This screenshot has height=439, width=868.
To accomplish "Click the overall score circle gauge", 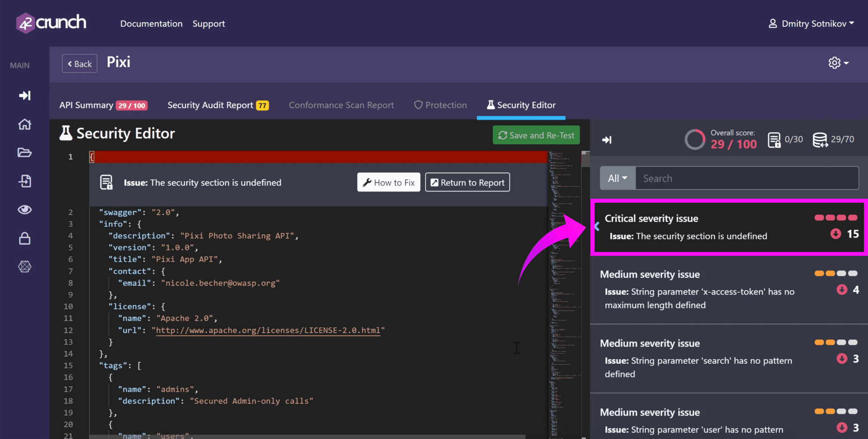I will click(x=695, y=139).
